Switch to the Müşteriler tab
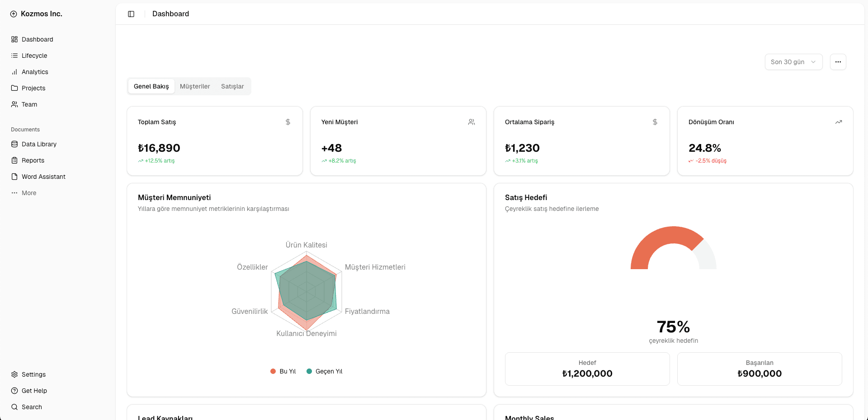The image size is (868, 420). click(195, 86)
